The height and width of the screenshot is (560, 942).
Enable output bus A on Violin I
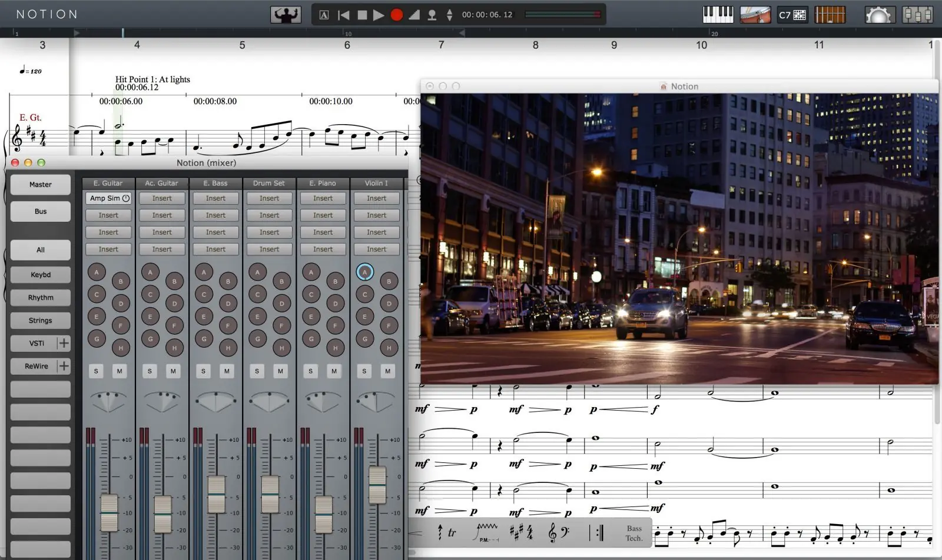pyautogui.click(x=364, y=272)
